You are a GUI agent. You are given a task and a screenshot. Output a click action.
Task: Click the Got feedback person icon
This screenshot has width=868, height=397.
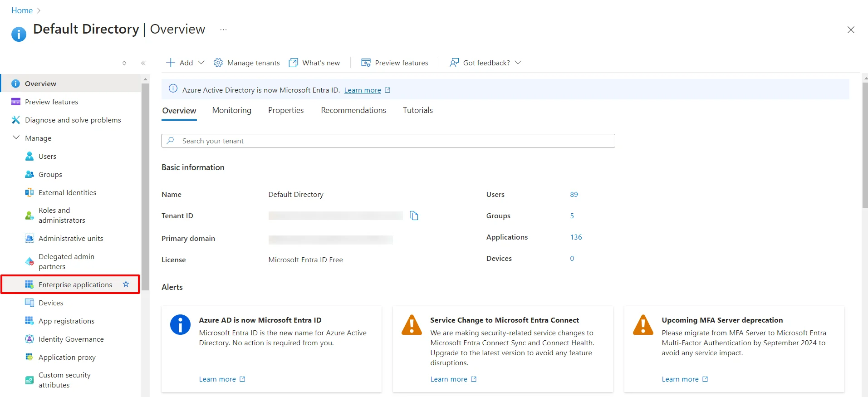tap(454, 63)
